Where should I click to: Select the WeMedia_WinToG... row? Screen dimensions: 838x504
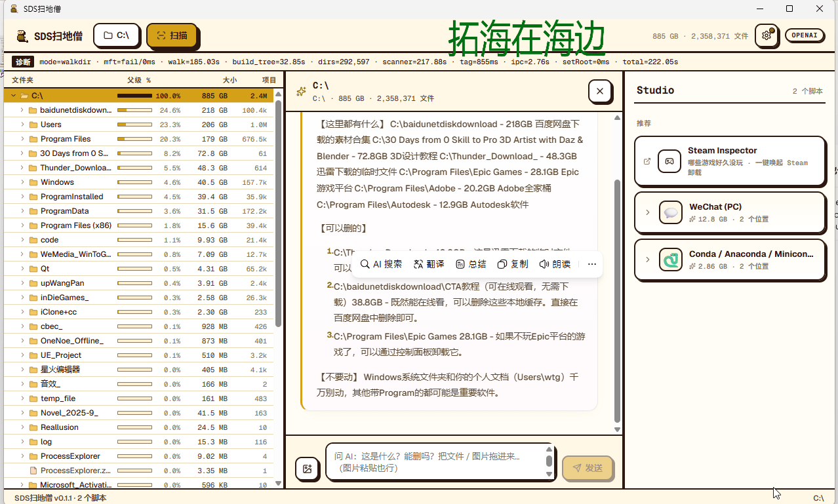click(x=138, y=254)
